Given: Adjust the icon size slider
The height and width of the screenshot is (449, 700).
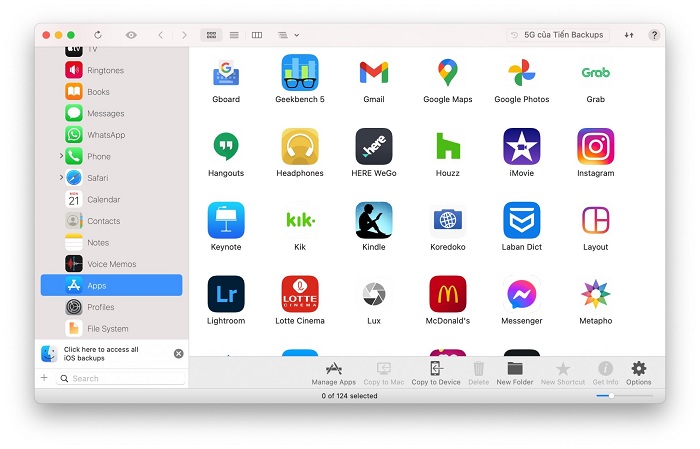Looking at the screenshot, I should (610, 396).
